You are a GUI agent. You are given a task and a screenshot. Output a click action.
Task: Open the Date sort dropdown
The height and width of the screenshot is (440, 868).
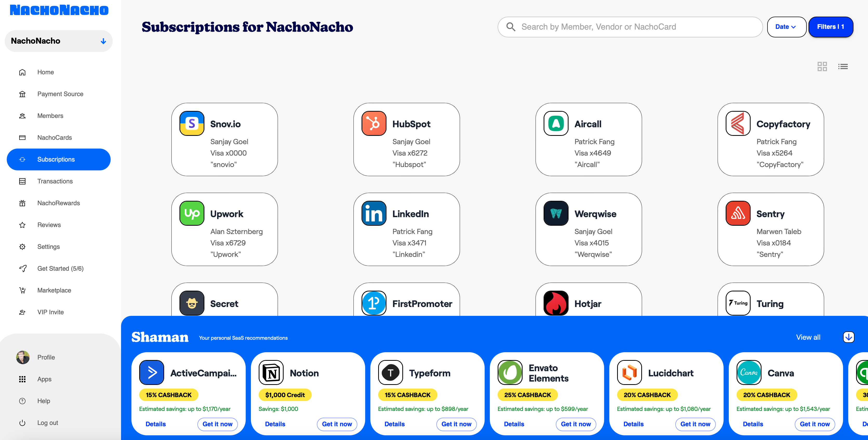click(786, 26)
